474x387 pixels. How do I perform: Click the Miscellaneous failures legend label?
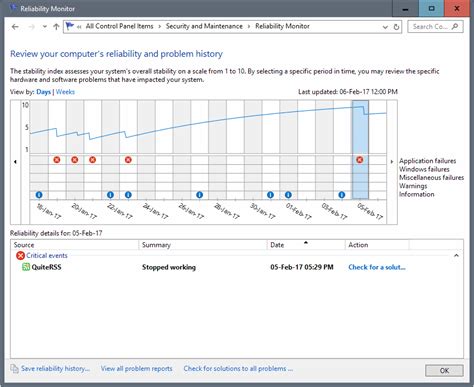[431, 177]
